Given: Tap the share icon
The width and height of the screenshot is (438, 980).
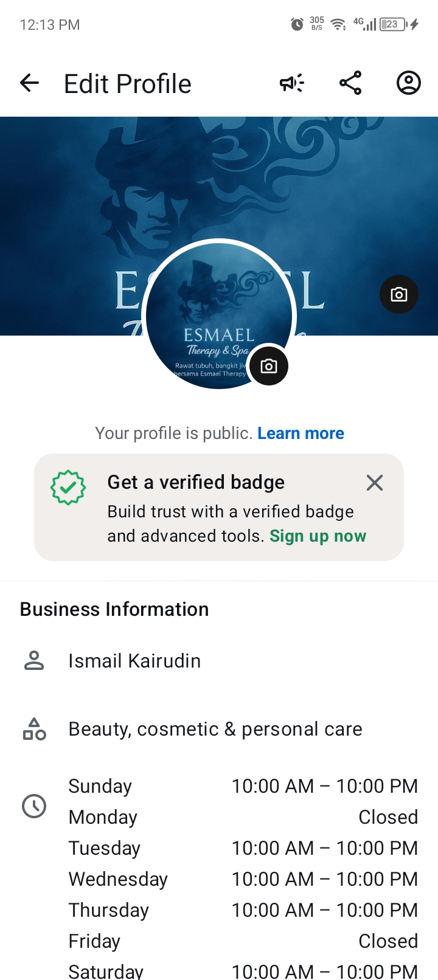Looking at the screenshot, I should (x=350, y=83).
